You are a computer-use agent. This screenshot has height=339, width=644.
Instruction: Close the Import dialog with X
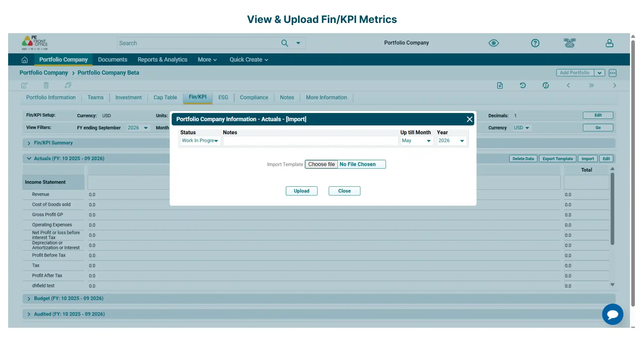coord(469,119)
